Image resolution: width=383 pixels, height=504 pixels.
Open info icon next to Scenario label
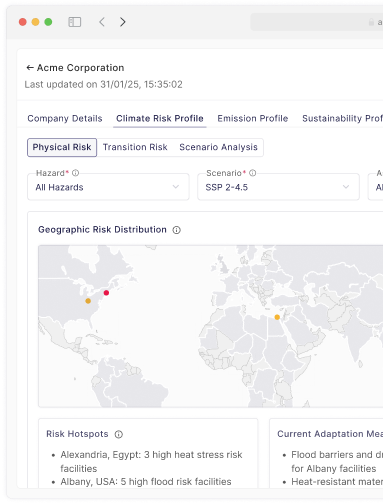tap(253, 173)
